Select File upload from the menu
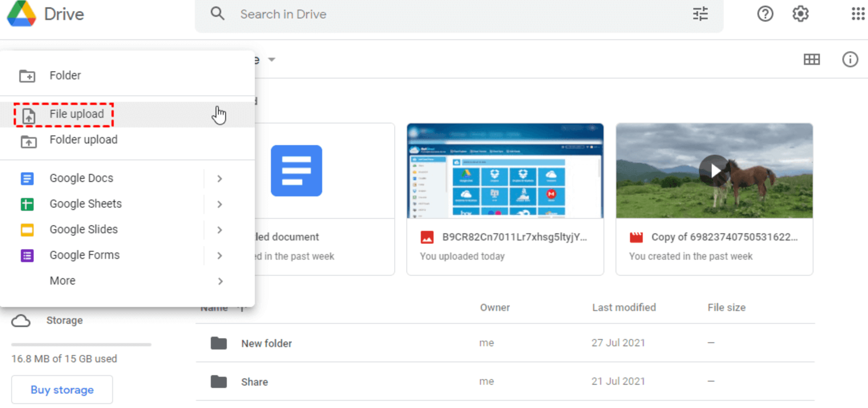 [x=77, y=114]
